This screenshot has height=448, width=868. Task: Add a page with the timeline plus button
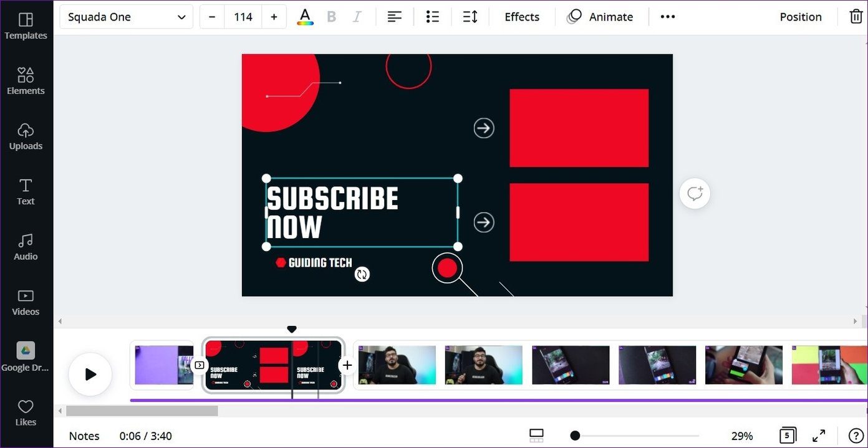click(x=347, y=365)
